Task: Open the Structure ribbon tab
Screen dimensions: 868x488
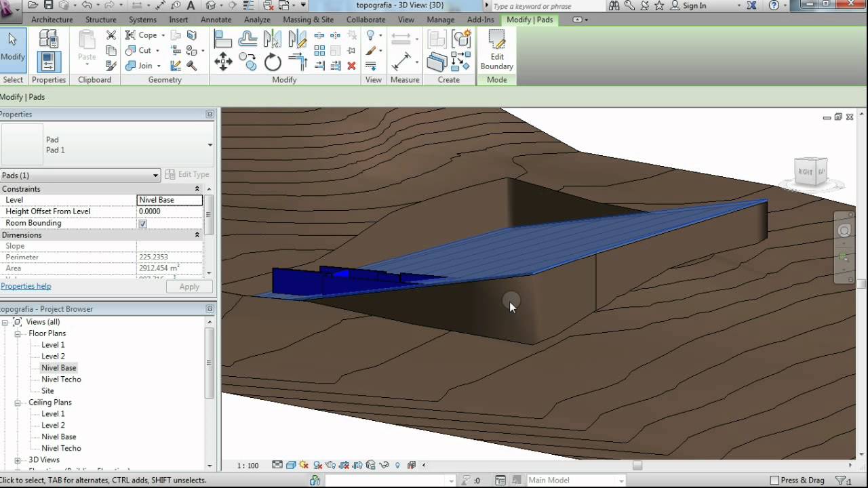Action: point(101,20)
